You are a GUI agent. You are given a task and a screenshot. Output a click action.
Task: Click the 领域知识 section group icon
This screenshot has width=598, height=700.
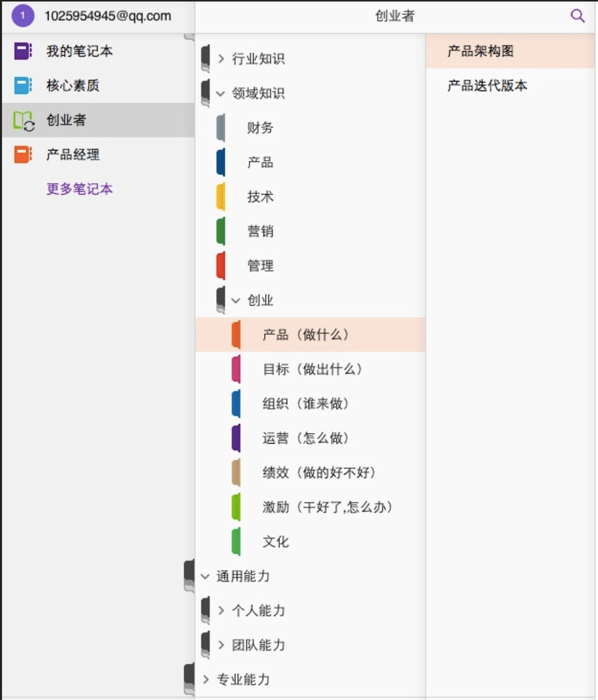pyautogui.click(x=205, y=94)
